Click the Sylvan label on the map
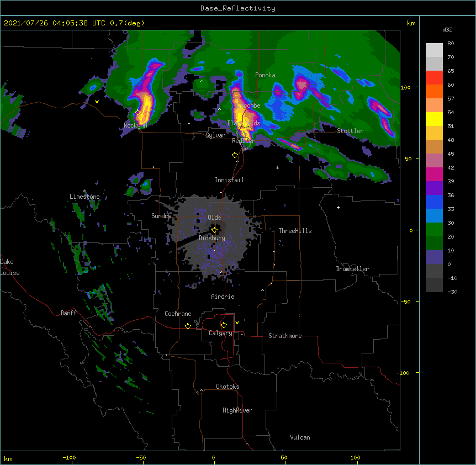Screen dimensions: 476x465 tap(215, 135)
